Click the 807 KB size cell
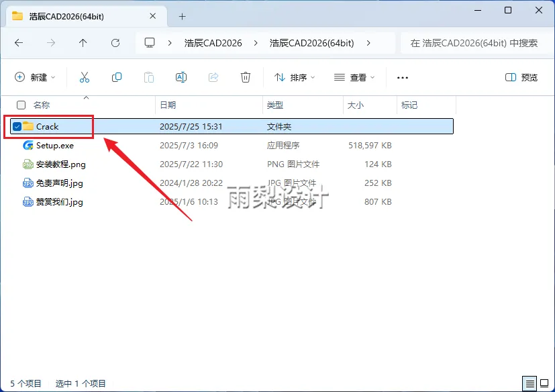 pos(378,202)
